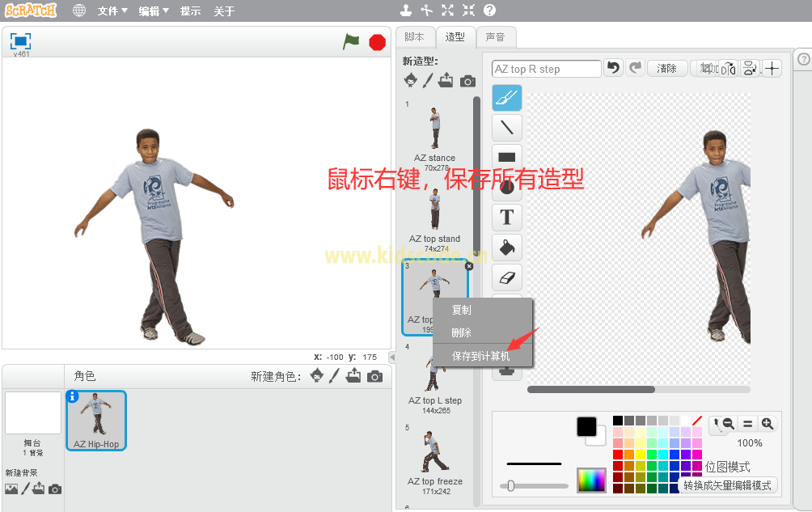
Task: Open the language globe menu
Action: click(78, 11)
